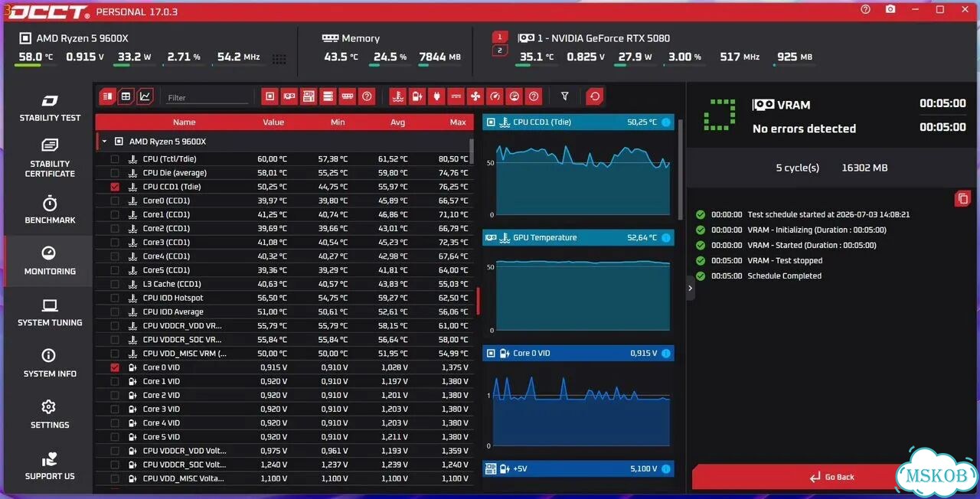Open help via the title bar question mark
980x499 pixels.
coord(865,9)
